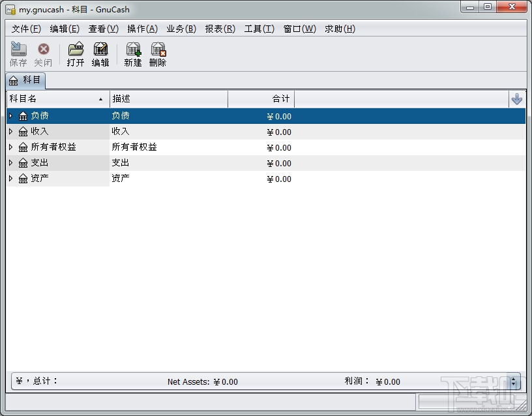Open the 业务 (Business) menu

click(181, 28)
